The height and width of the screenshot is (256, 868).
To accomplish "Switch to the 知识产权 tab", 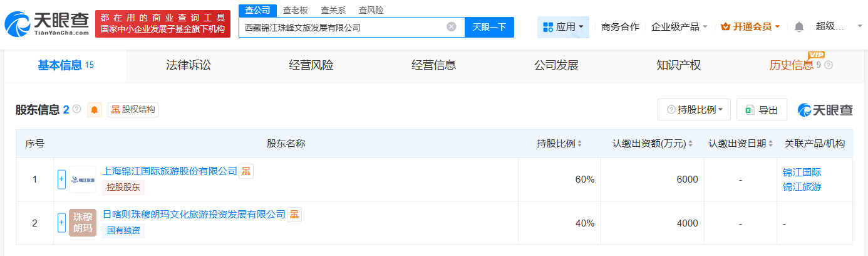I will [679, 65].
